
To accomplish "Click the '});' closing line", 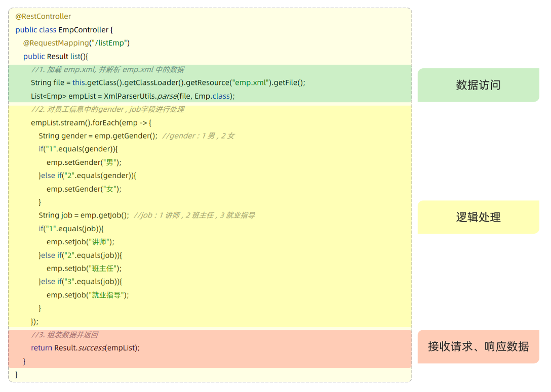I will (x=34, y=322).
